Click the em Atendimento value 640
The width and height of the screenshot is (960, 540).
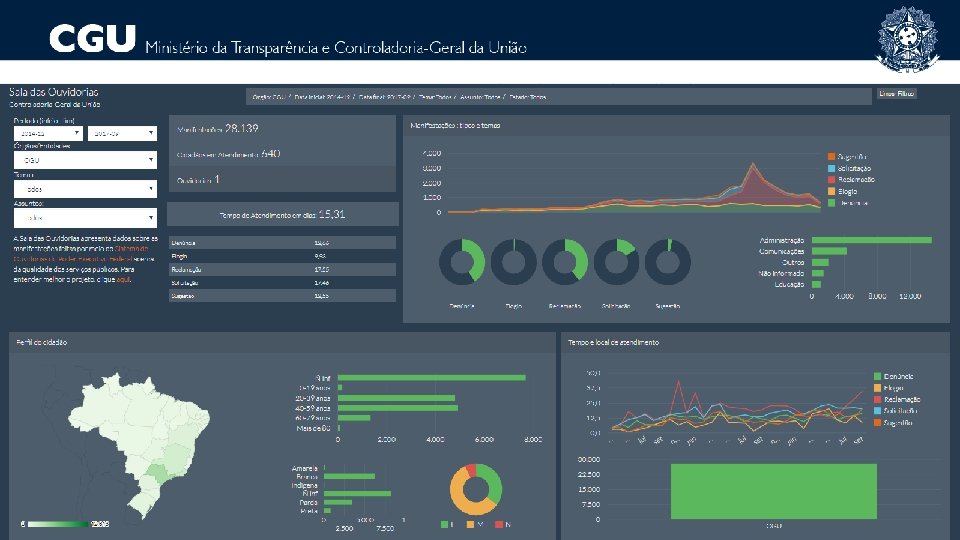tap(271, 154)
